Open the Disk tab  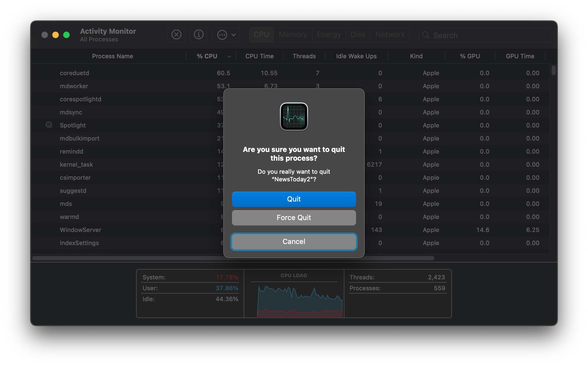[x=358, y=35]
